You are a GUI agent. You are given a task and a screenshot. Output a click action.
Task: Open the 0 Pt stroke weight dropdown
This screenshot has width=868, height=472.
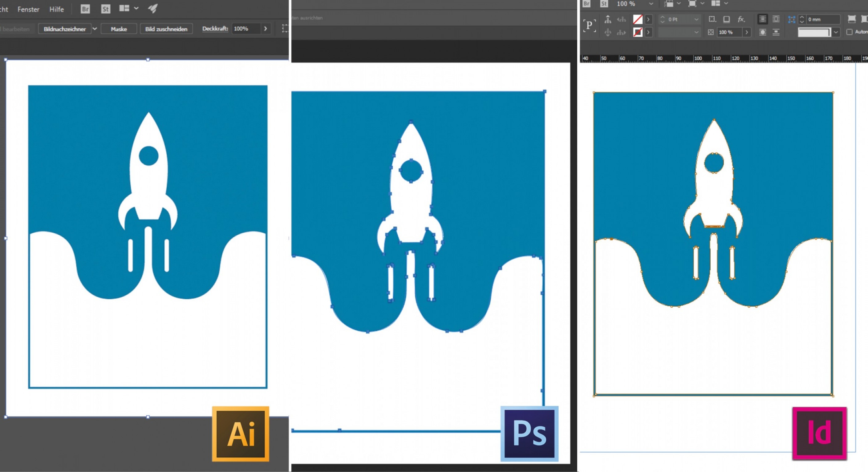[x=697, y=19]
